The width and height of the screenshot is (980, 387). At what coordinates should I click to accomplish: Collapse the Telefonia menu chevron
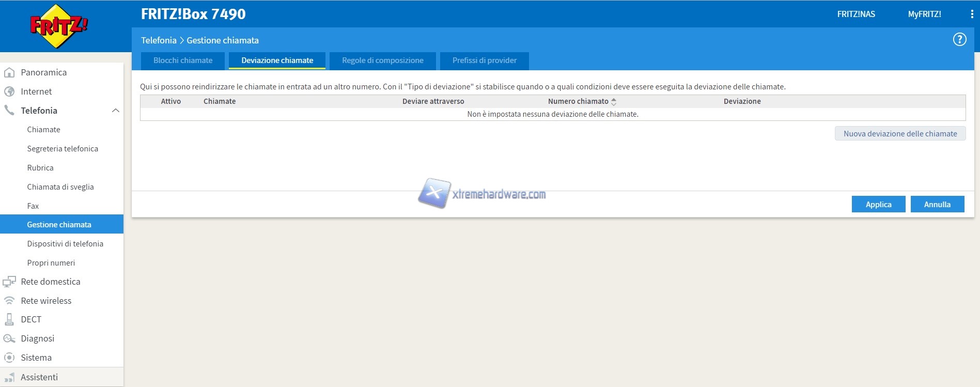point(116,111)
